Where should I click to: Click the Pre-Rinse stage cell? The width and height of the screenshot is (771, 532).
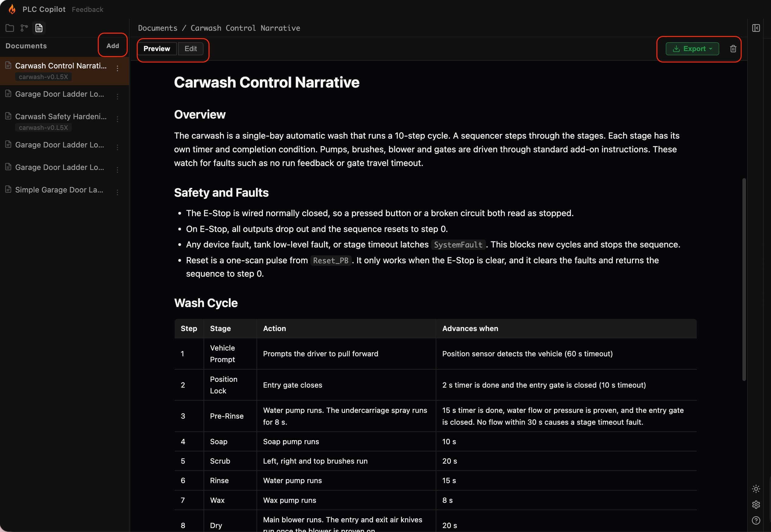coord(230,416)
